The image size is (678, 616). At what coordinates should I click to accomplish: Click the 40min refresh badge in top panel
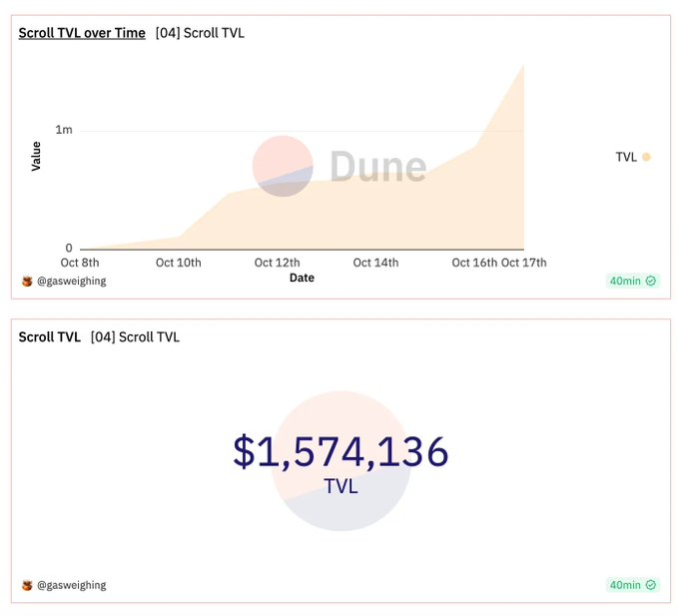(633, 281)
